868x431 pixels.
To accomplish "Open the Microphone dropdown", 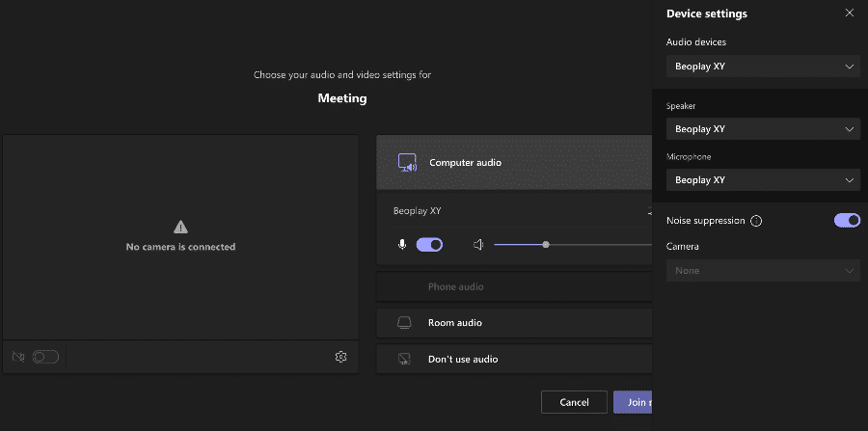I will point(764,179).
